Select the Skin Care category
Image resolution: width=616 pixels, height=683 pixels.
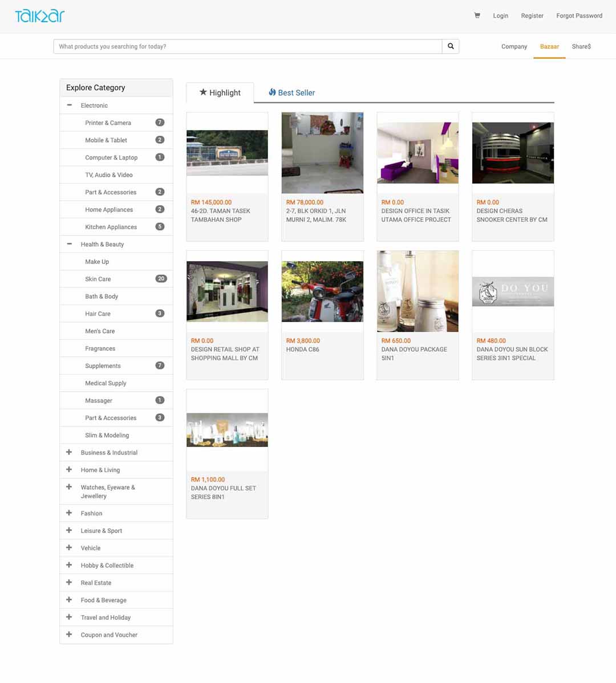[x=98, y=279]
